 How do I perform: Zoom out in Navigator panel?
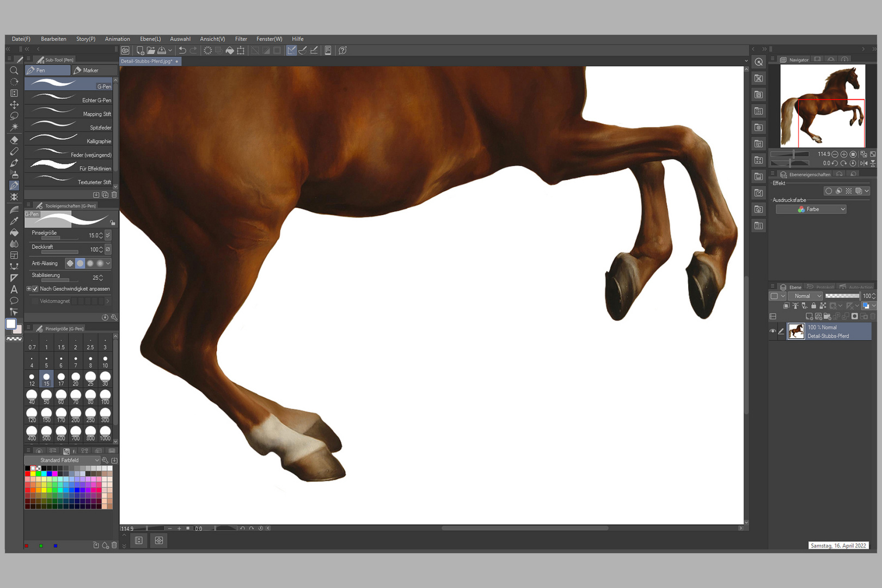tap(835, 154)
